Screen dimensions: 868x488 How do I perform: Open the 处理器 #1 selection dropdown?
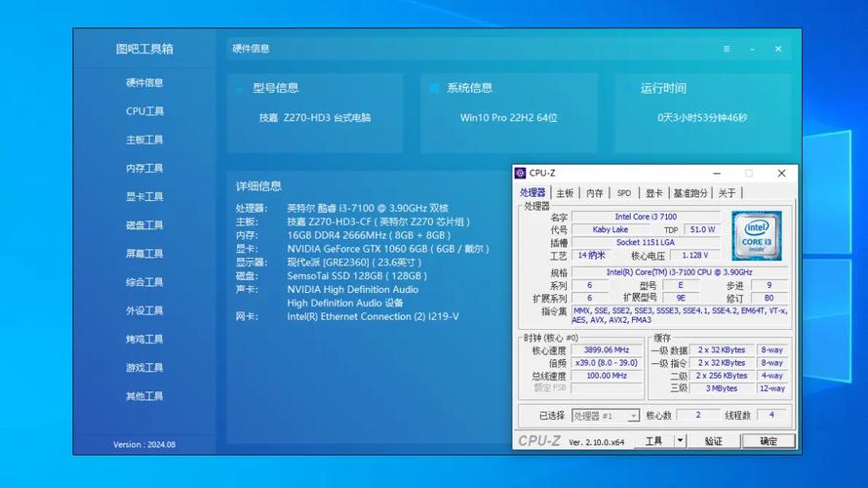click(x=606, y=416)
